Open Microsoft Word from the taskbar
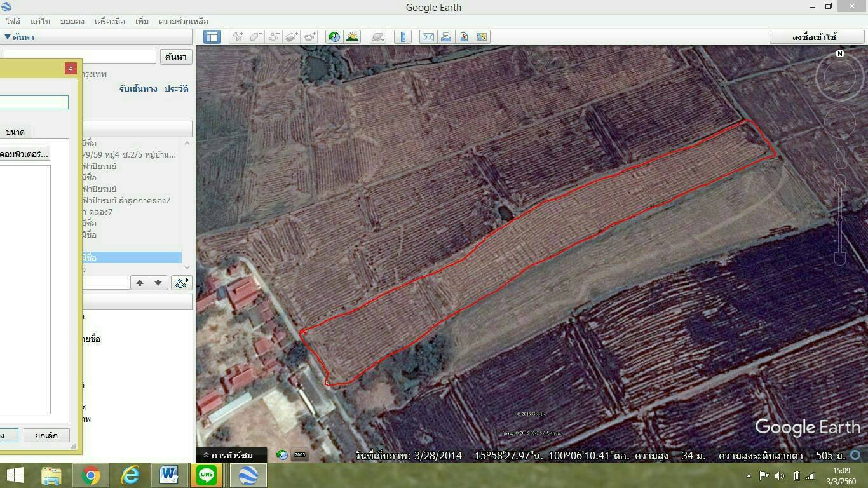Viewport: 868px width, 488px height. [x=169, y=475]
